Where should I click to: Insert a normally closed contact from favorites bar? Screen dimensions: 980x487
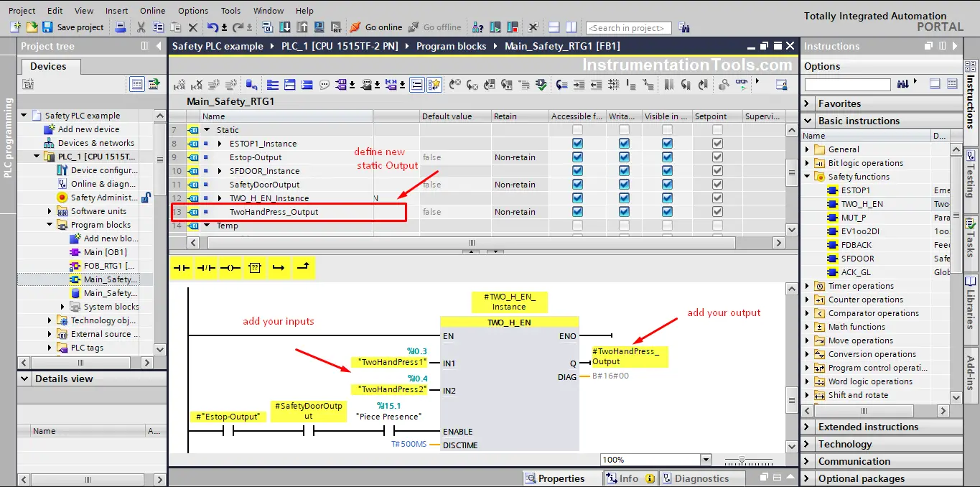point(206,268)
